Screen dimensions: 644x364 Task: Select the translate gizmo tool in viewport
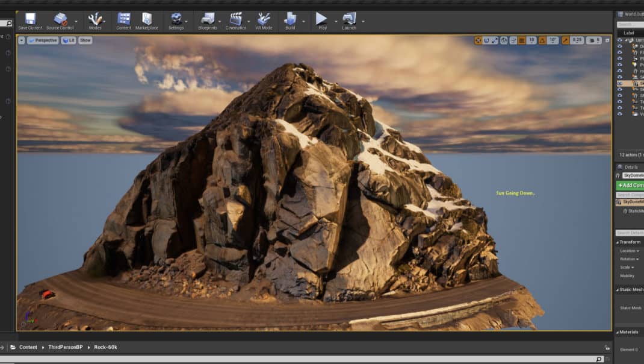pos(478,40)
